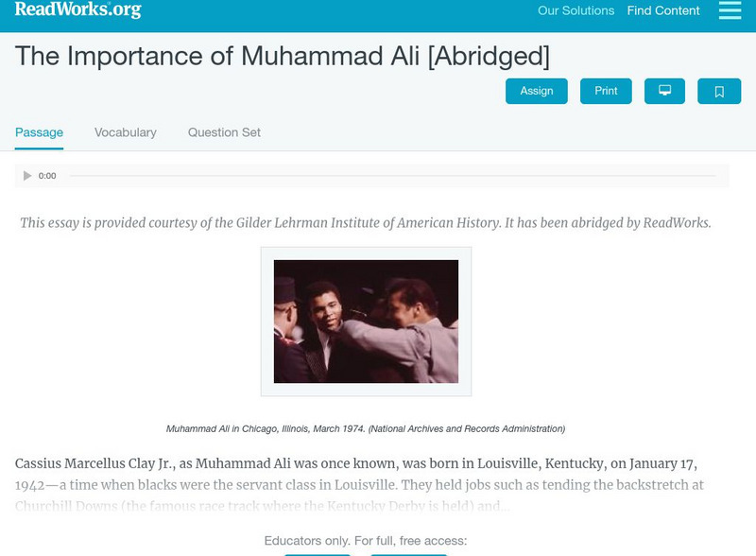Bookmark this passage with the ribbon icon
This screenshot has width=756, height=556.
click(x=718, y=90)
